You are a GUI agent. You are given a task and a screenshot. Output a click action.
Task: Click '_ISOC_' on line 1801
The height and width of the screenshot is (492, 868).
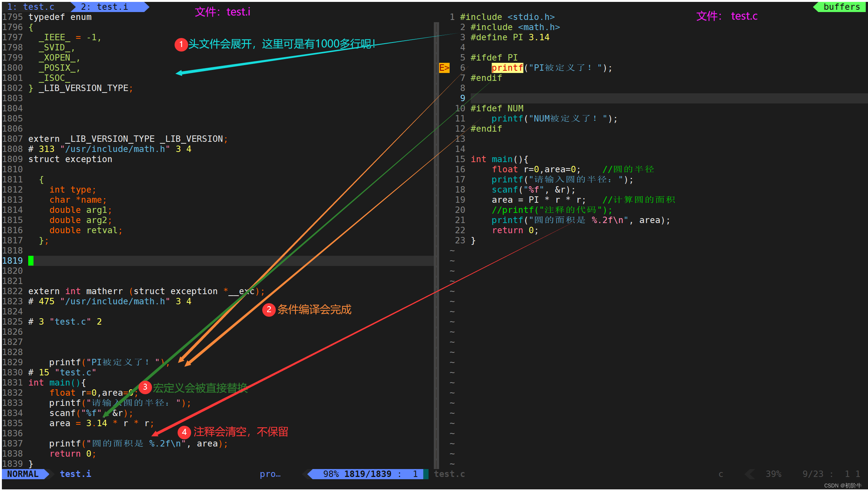55,78
